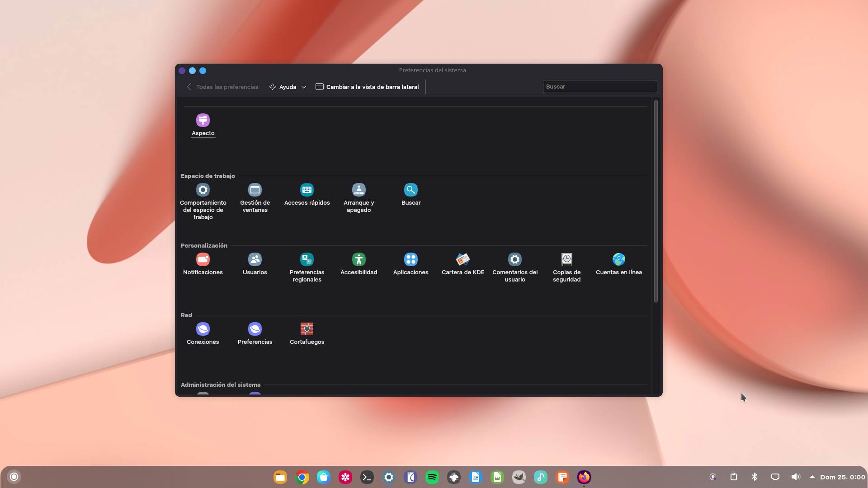Open Accesos rápidos keyboard settings
868x488 pixels.
[307, 195]
